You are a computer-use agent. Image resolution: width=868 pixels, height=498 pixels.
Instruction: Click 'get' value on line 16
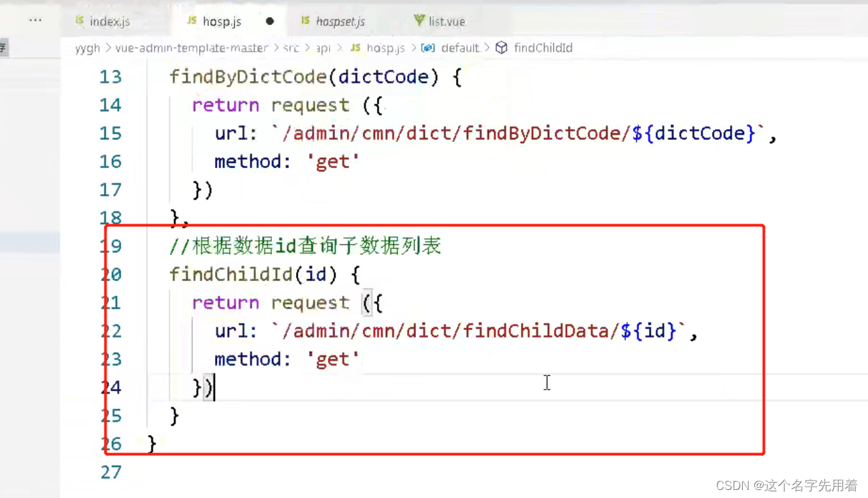333,161
